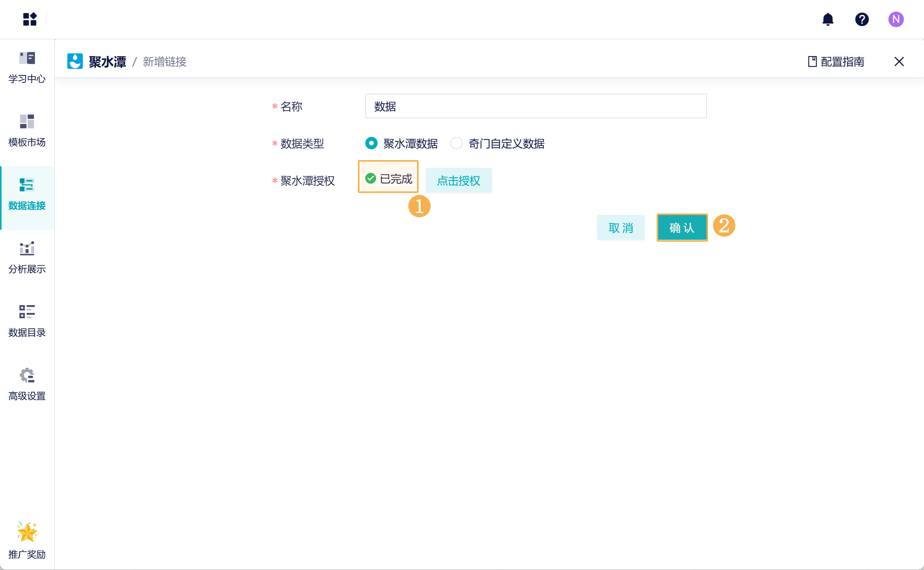Open the 配置指南 guide link
This screenshot has height=570, width=924.
coord(836,62)
